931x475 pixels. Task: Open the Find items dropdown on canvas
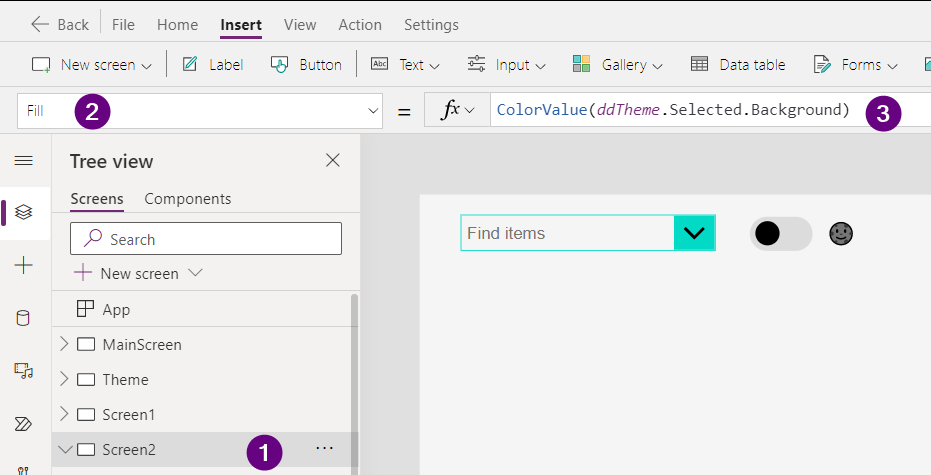pos(693,234)
